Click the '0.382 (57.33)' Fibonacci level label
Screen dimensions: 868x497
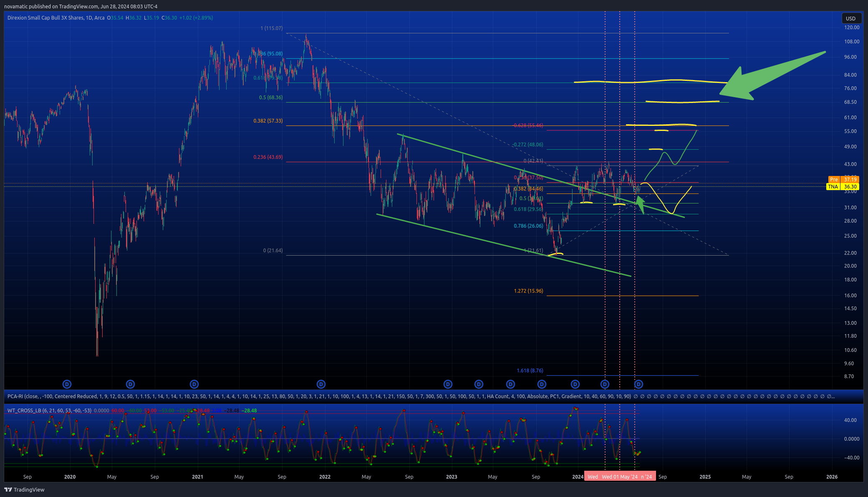point(268,121)
